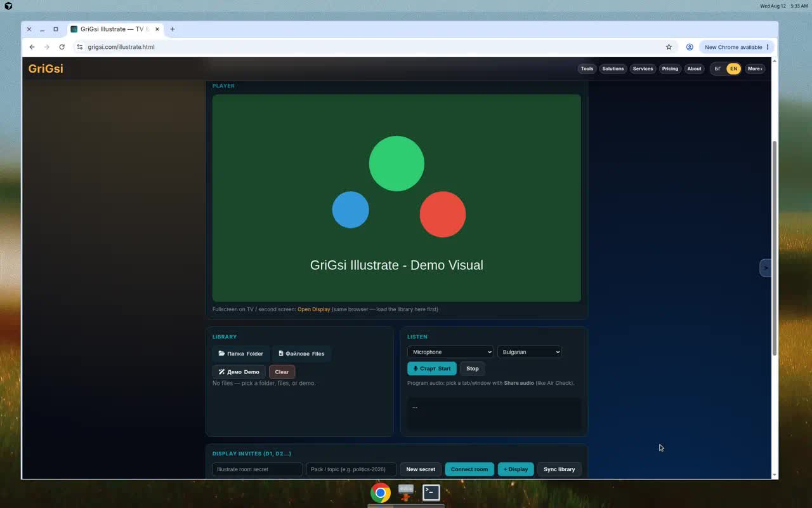Add a display with + Display
The image size is (812, 508).
click(516, 469)
